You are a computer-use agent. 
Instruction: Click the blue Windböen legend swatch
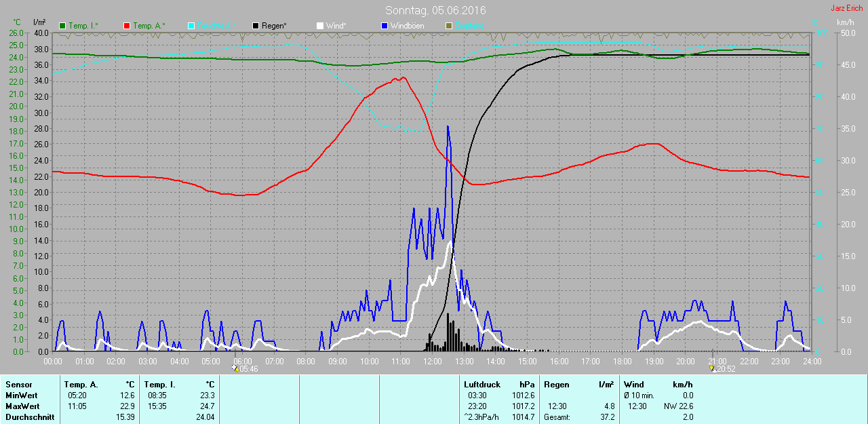click(x=384, y=26)
